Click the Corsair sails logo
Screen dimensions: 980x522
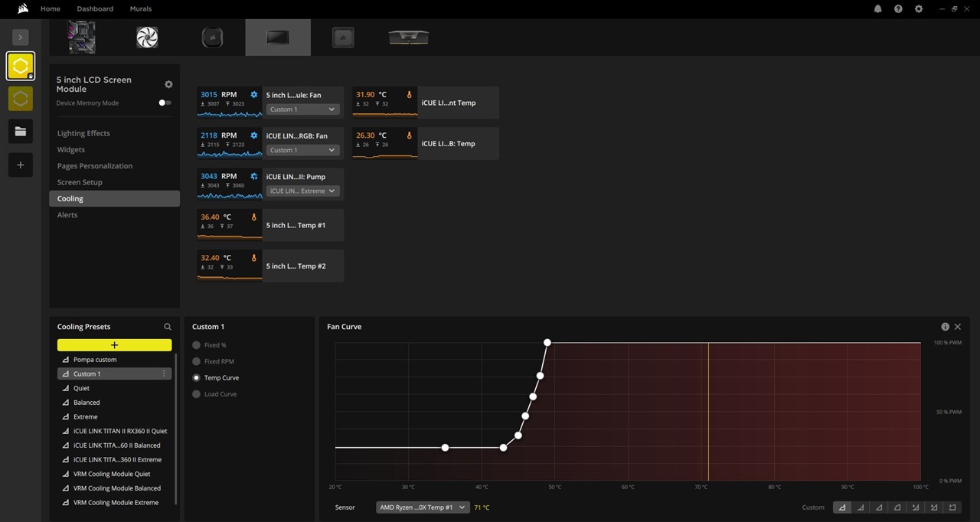(24, 9)
